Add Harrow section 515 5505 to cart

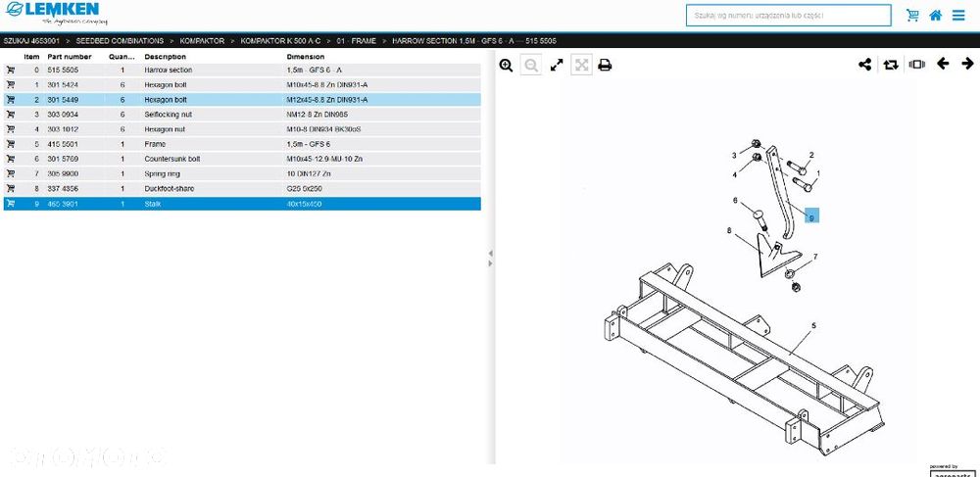(x=11, y=70)
